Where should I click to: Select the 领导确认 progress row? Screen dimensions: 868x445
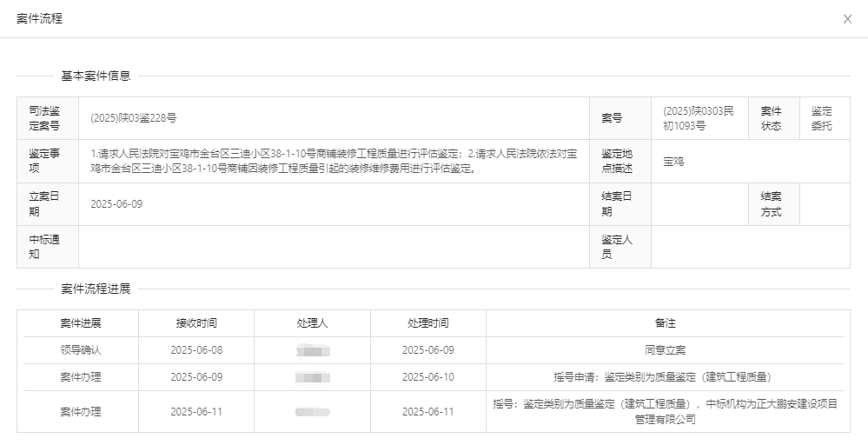point(81,350)
